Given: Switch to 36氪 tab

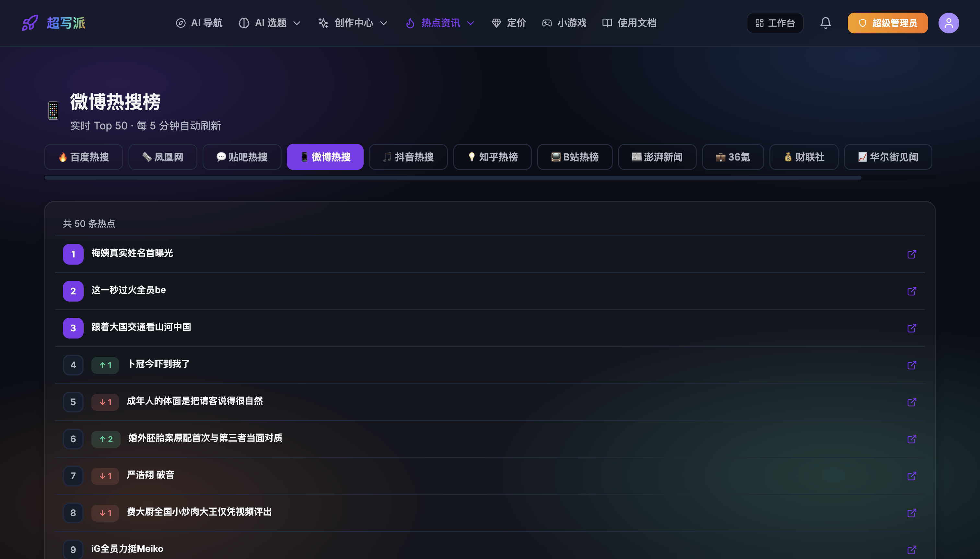Looking at the screenshot, I should click(733, 157).
